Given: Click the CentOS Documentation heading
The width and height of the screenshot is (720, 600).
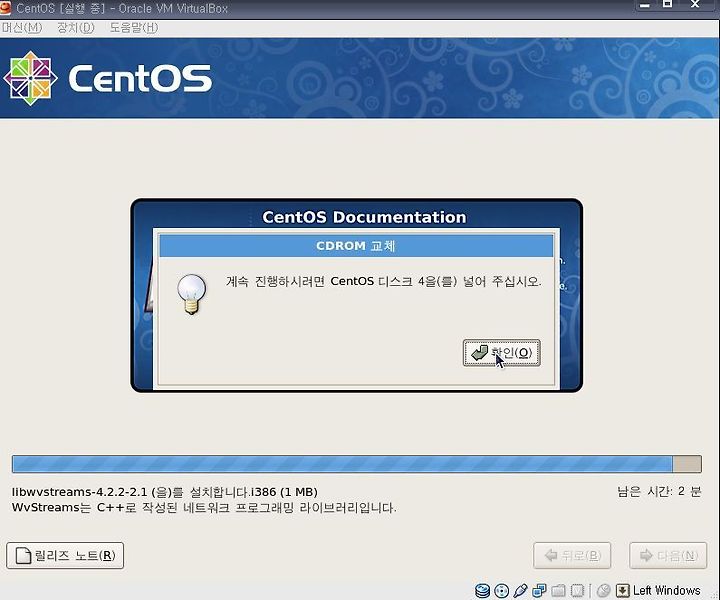Looking at the screenshot, I should click(x=364, y=217).
